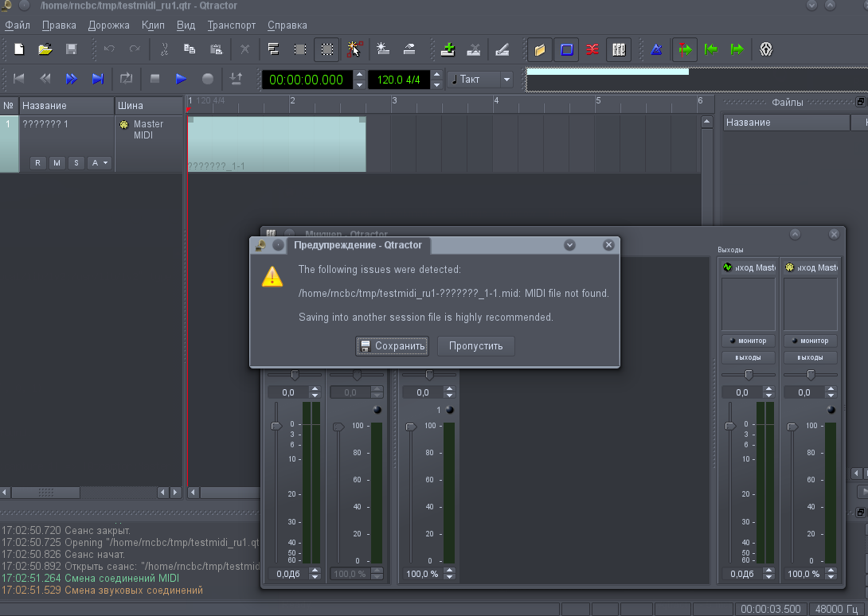Click the pan slider of first mixer strip
Image resolution: width=868 pixels, height=616 pixels.
(x=295, y=375)
